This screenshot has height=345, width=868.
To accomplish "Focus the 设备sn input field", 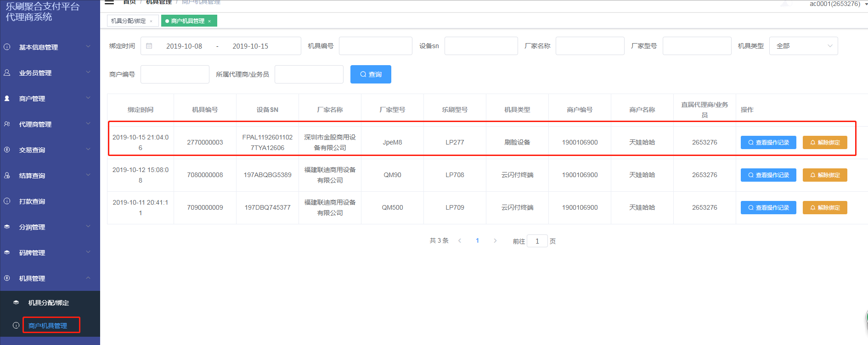I will (481, 46).
